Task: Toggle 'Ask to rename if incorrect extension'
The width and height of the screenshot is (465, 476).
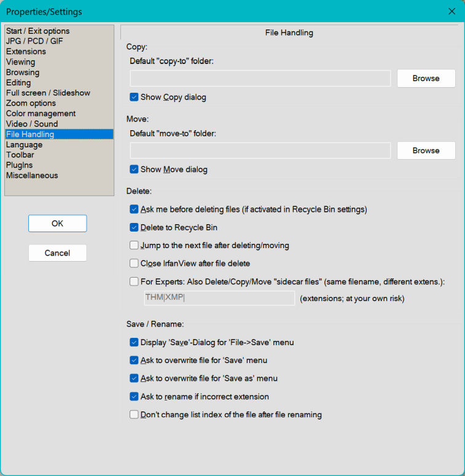Action: pos(135,397)
